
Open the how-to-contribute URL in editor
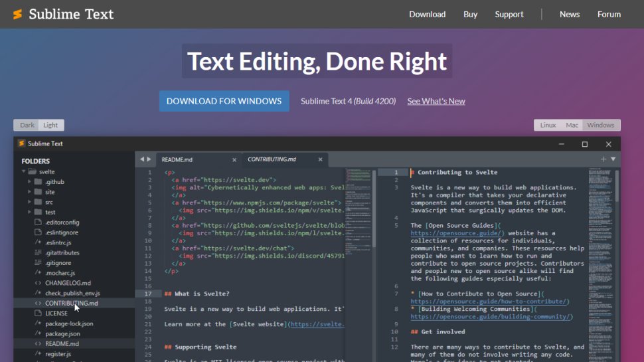tap(489, 301)
